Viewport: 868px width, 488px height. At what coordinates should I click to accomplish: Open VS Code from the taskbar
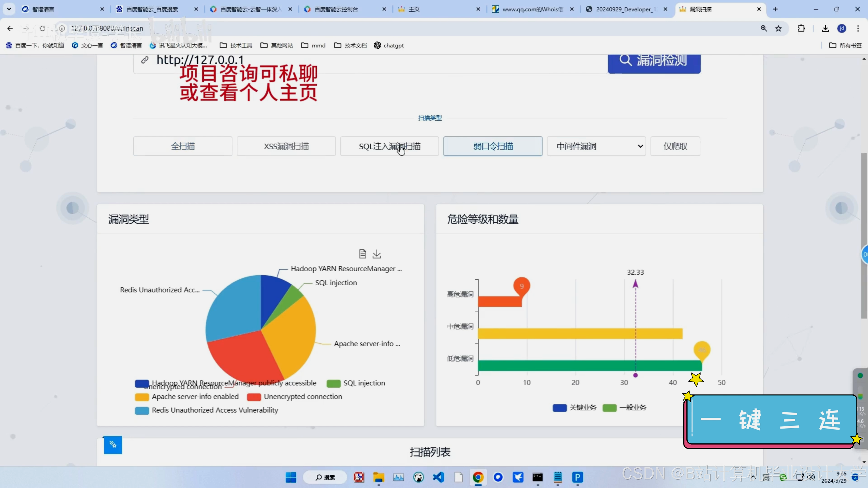(x=438, y=477)
